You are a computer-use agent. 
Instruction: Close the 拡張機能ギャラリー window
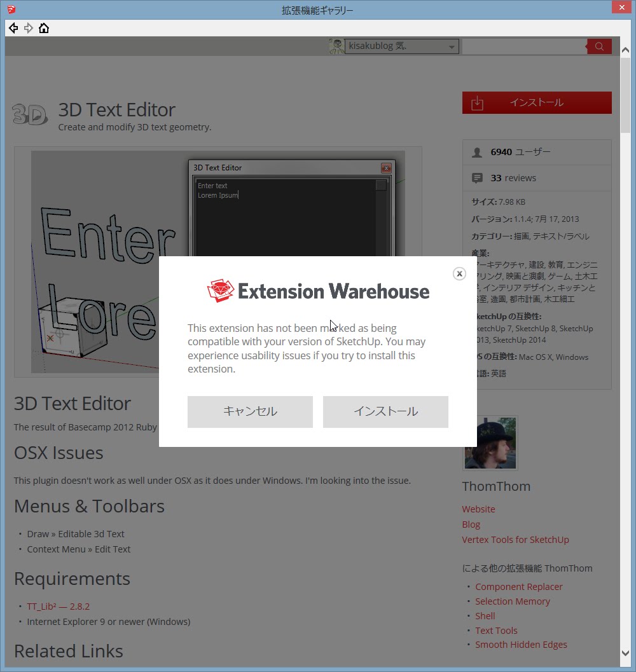[621, 7]
